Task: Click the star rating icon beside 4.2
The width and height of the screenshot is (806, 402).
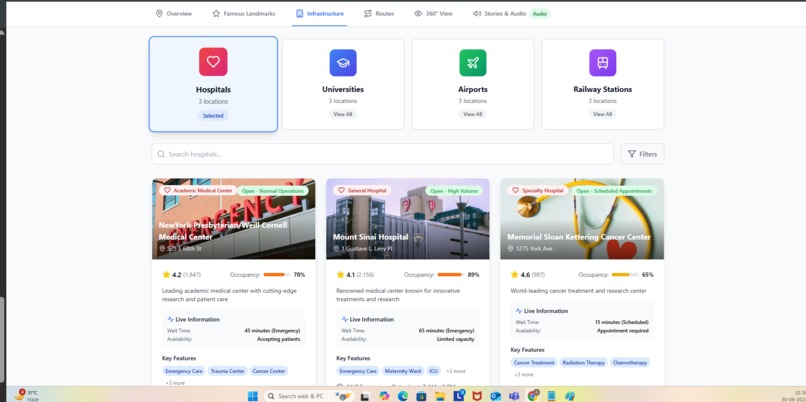Action: [166, 275]
